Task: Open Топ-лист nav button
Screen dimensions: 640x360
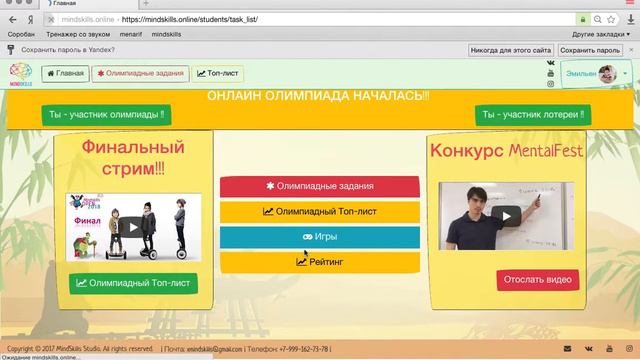Action: click(x=218, y=73)
